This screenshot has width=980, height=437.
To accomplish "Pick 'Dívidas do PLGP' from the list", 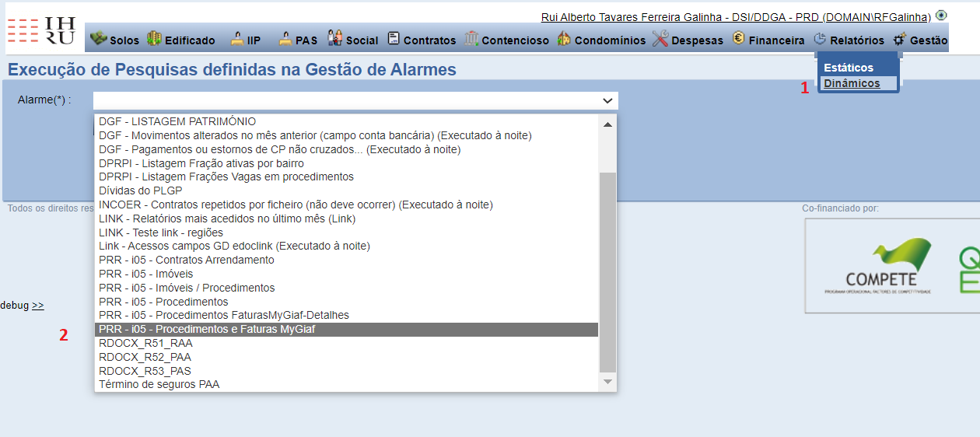I will click(x=141, y=191).
